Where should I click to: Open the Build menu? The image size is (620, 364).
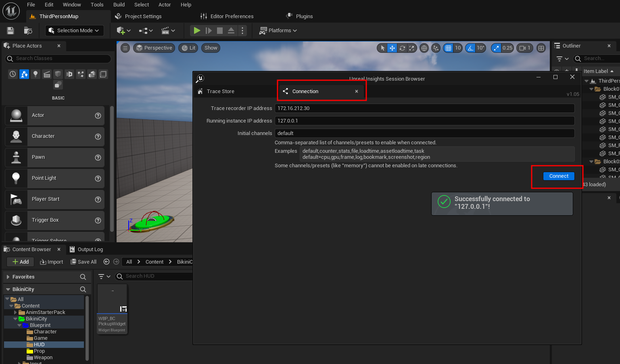pos(119,5)
